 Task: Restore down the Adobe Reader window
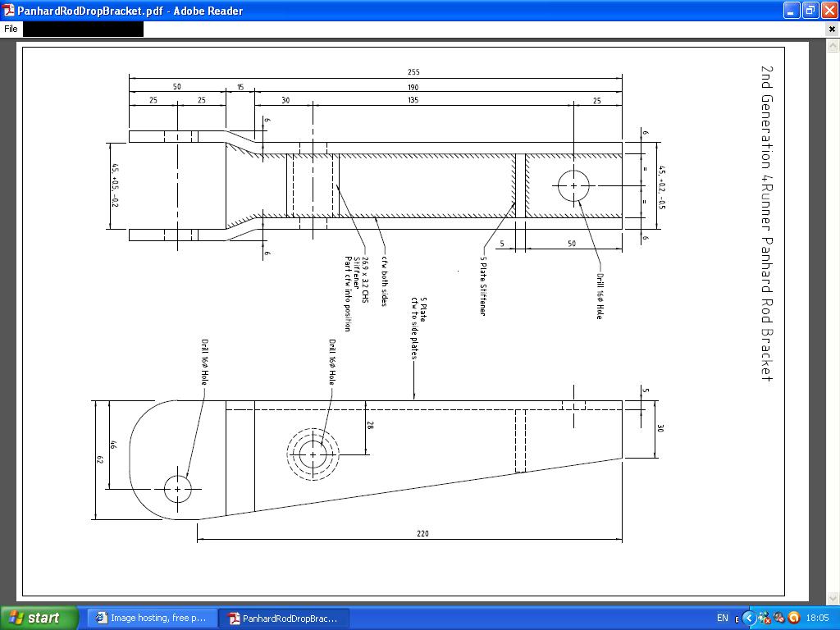810,11
